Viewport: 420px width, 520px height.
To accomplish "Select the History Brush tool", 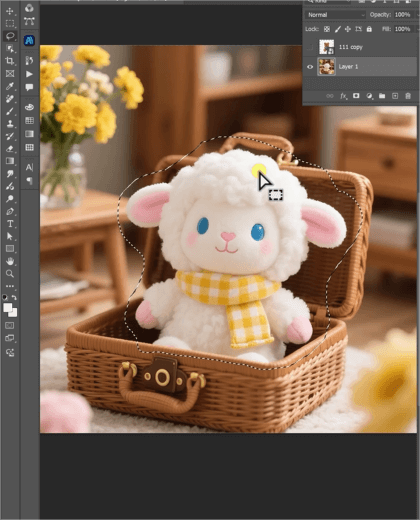I will 10,136.
